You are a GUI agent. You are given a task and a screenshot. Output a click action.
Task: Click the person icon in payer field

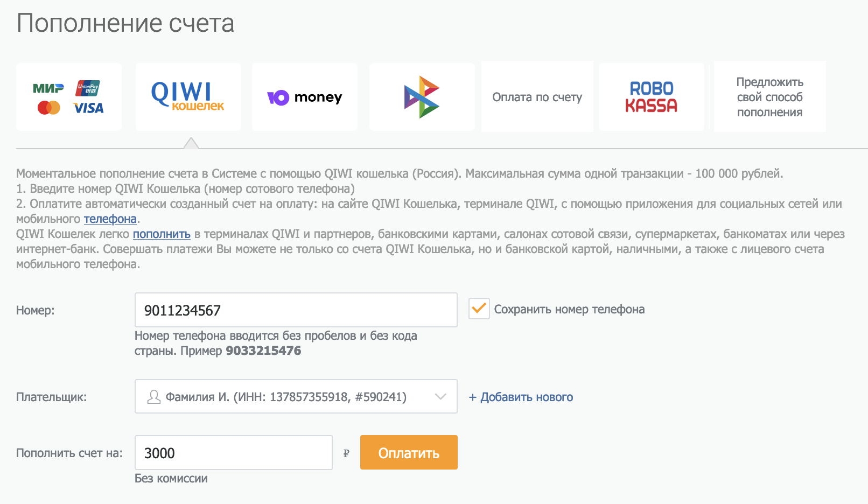(154, 397)
